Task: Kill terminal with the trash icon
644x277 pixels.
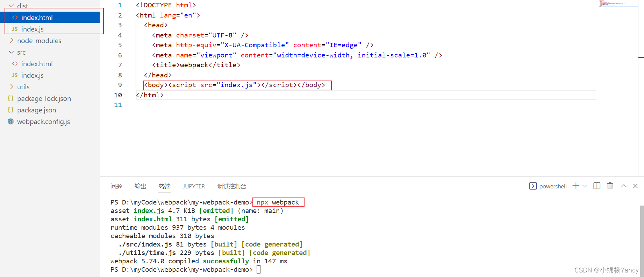Action: [x=610, y=186]
